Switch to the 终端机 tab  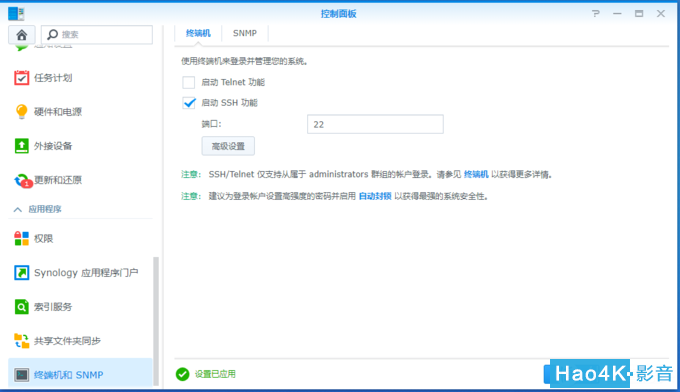pos(198,33)
